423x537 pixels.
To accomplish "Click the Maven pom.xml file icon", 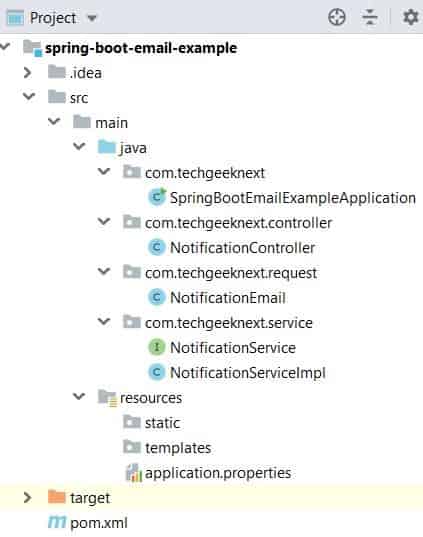I will 57,522.
